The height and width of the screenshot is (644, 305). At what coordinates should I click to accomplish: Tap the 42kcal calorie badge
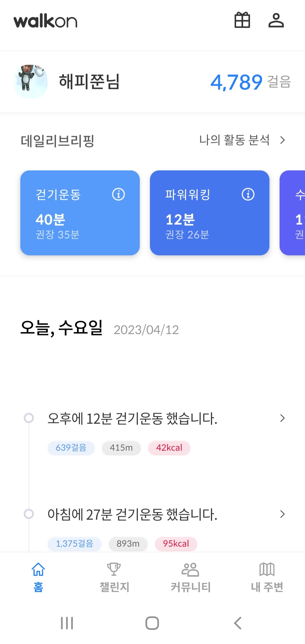tap(169, 448)
